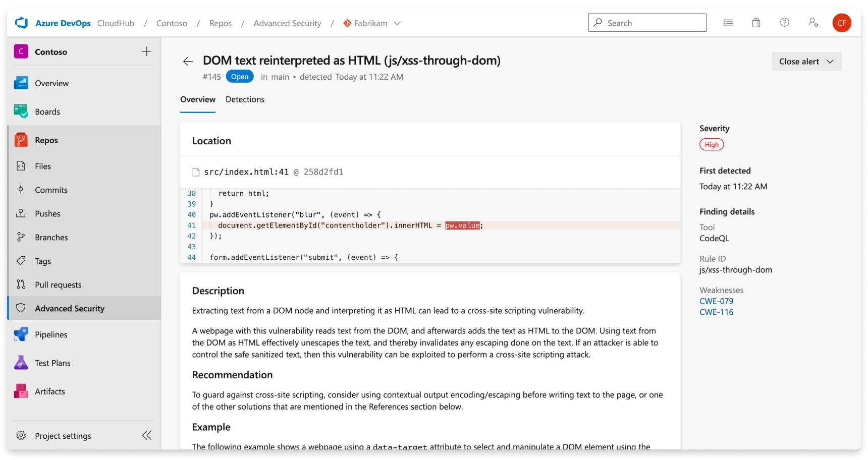Click the file icon beside src/index.html
This screenshot has width=868, height=460.
coord(196,172)
